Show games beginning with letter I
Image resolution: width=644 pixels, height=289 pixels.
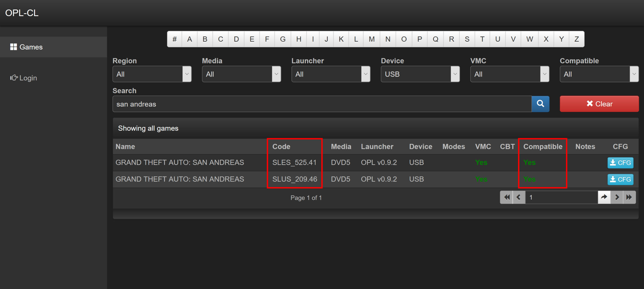pyautogui.click(x=313, y=39)
